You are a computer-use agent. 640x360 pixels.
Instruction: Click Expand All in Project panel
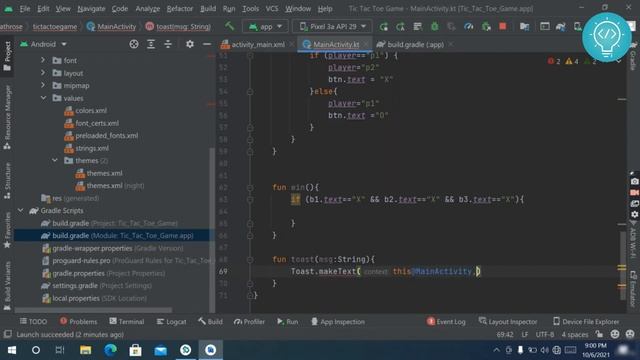tap(151, 44)
